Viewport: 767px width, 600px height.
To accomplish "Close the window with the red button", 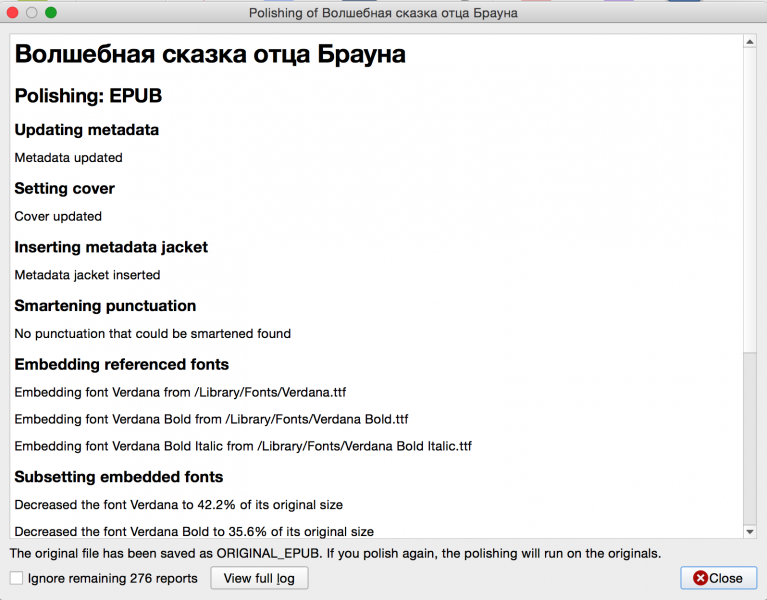I will coord(13,13).
